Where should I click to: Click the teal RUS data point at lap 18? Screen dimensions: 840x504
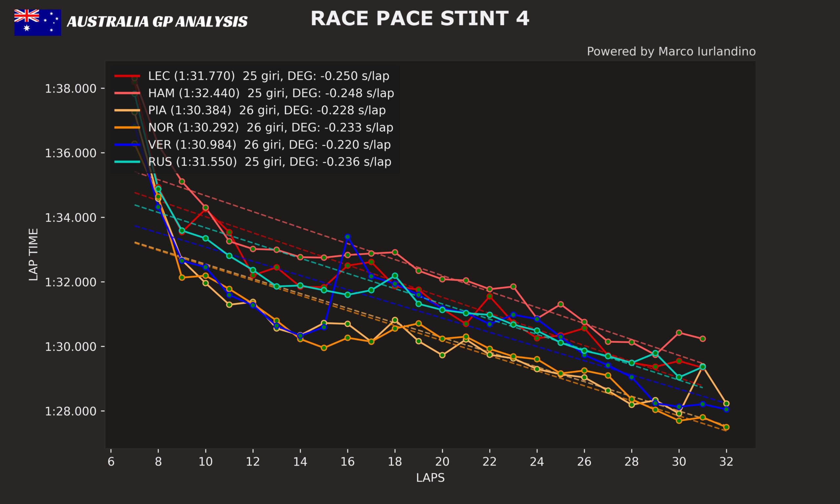(x=395, y=275)
